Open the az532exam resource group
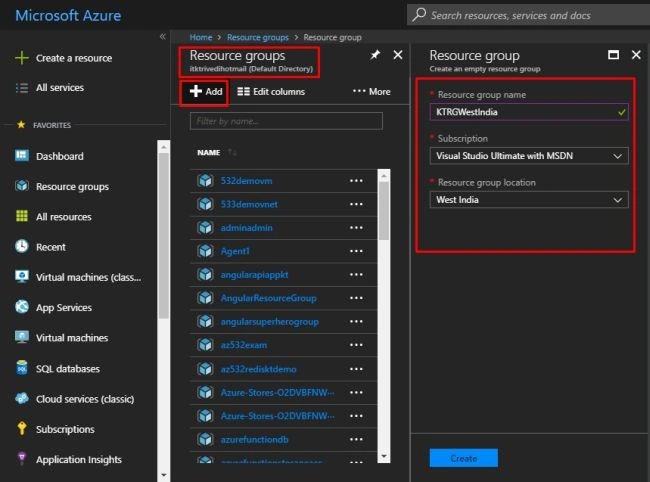This screenshot has width=650, height=482. point(244,345)
